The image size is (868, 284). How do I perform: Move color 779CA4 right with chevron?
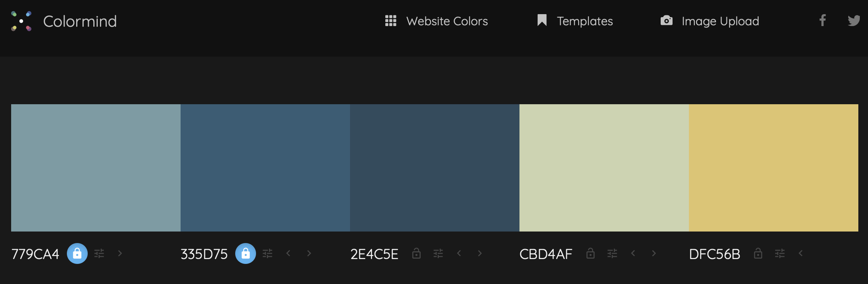click(x=120, y=253)
